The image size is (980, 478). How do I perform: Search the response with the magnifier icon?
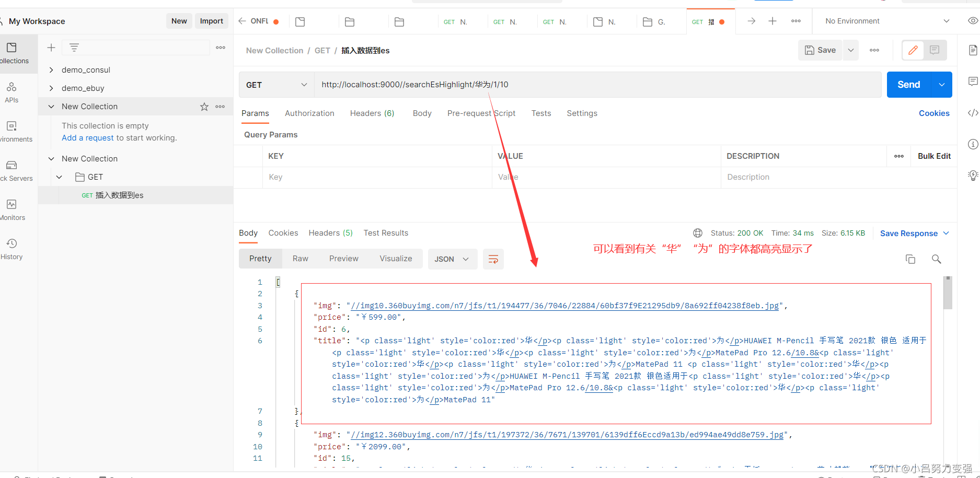[936, 259]
